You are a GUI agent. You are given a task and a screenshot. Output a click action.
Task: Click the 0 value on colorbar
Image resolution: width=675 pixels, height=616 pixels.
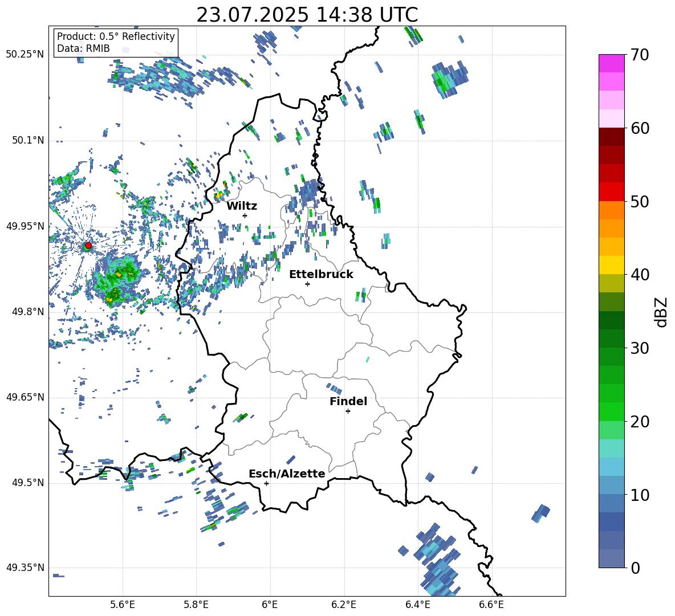click(x=635, y=568)
